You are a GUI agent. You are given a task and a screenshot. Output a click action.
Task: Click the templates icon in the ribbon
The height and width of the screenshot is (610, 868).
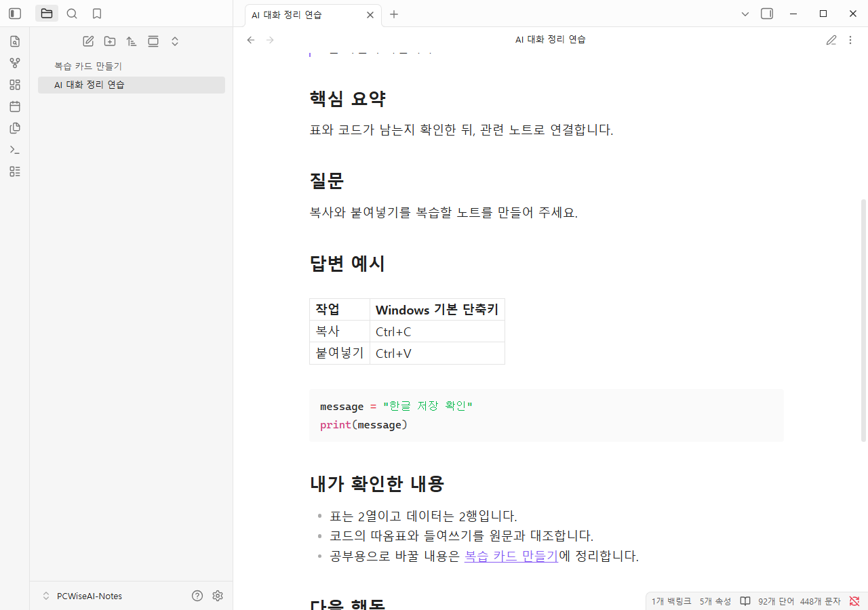[x=15, y=128]
